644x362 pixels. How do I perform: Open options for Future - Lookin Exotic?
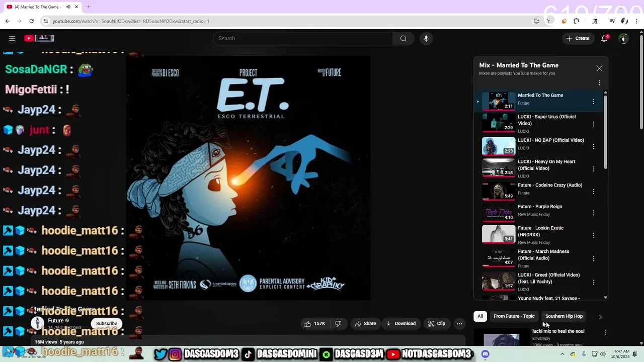pyautogui.click(x=594, y=235)
